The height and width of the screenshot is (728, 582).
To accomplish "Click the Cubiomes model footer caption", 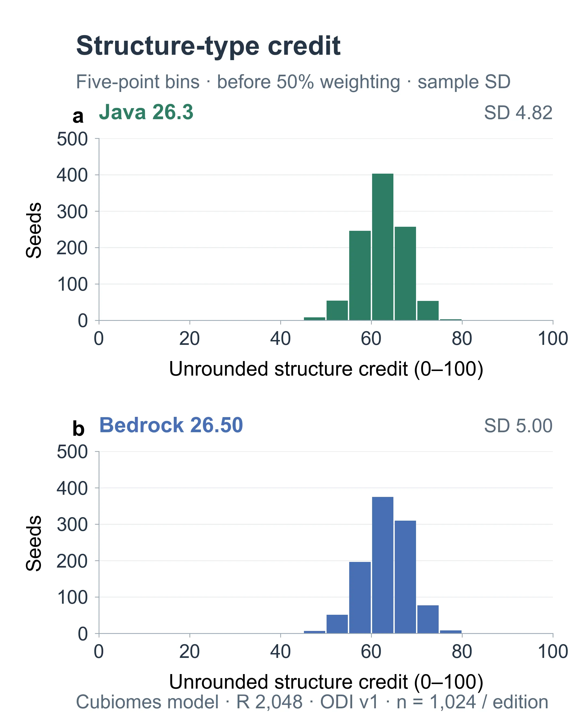I will pyautogui.click(x=312, y=702).
